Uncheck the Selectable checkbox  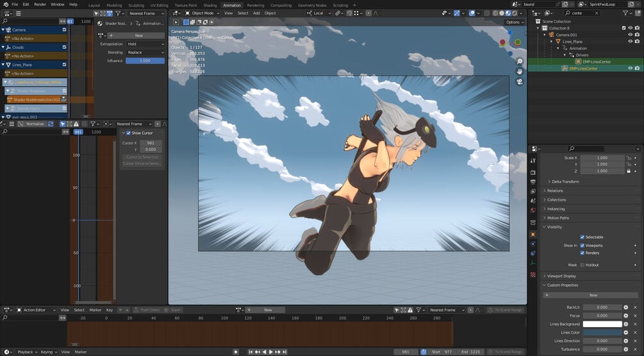(x=582, y=237)
